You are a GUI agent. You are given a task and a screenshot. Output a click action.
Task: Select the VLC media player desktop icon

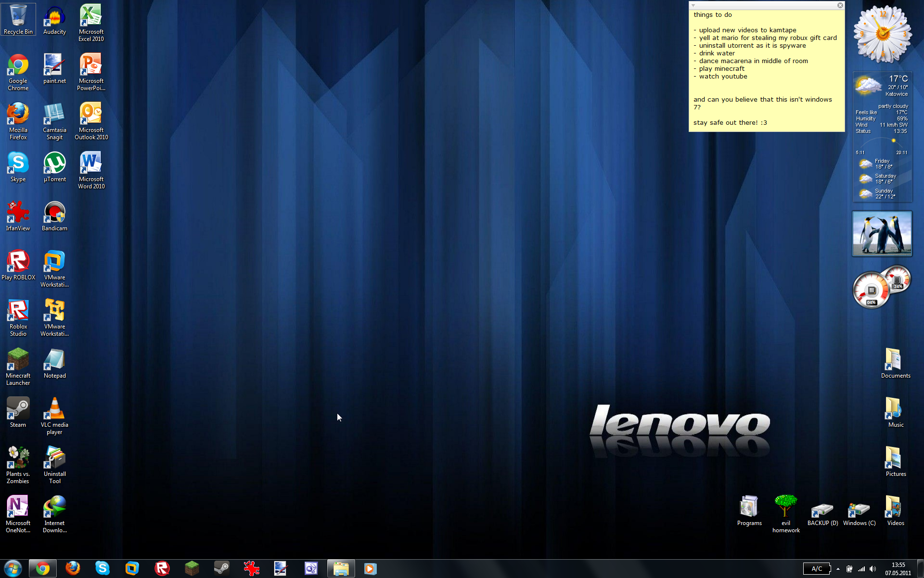tap(54, 416)
